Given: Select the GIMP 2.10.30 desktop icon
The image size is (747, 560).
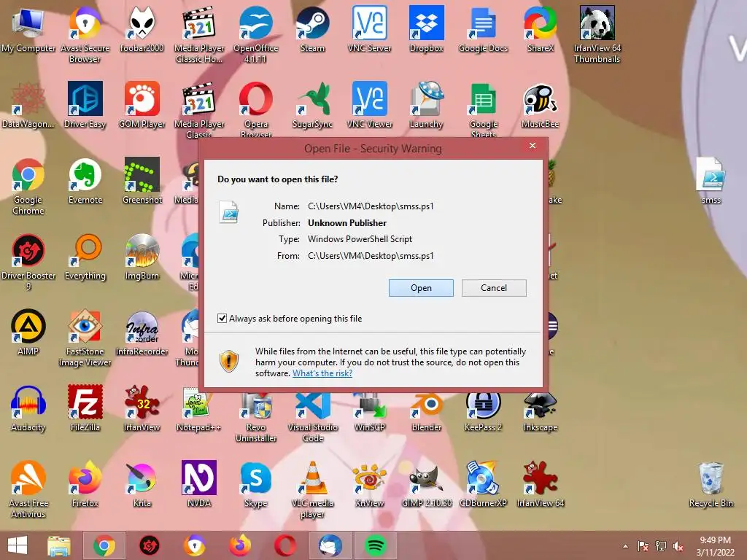Looking at the screenshot, I should 426,484.
